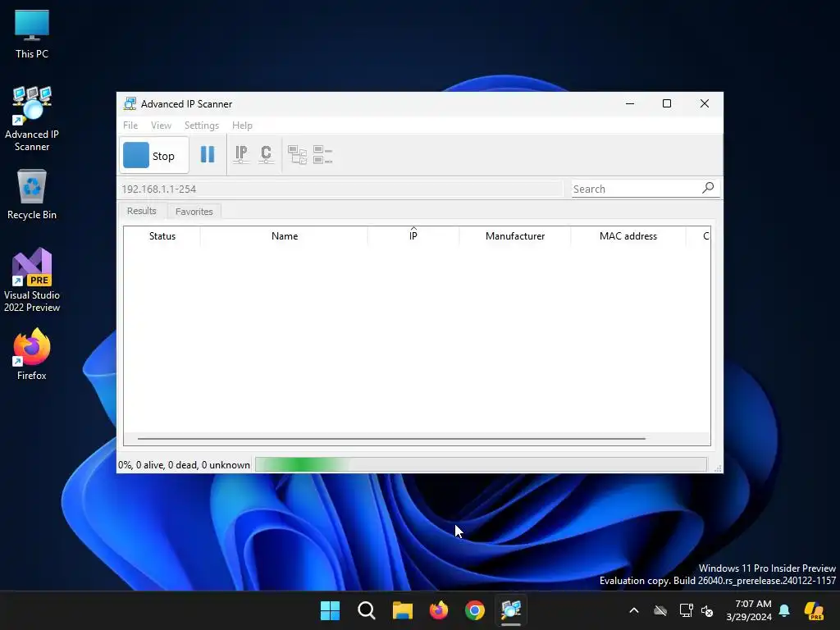This screenshot has width=840, height=630.
Task: Open the network tray icon
Action: click(686, 610)
